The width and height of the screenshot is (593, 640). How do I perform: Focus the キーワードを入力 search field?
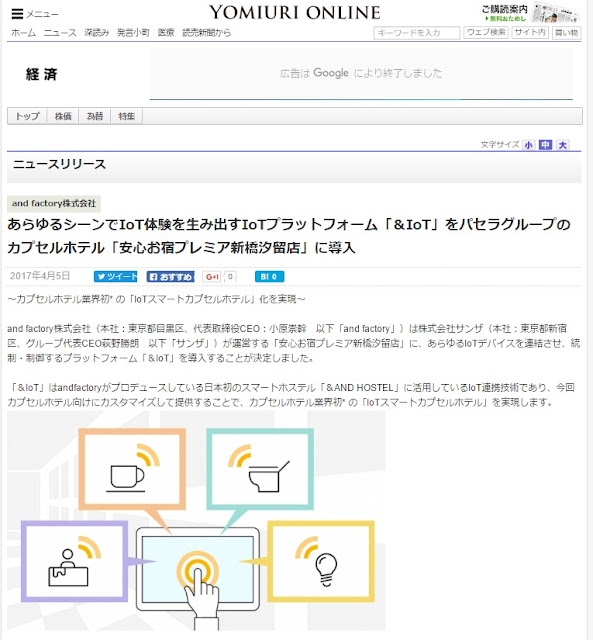click(417, 33)
